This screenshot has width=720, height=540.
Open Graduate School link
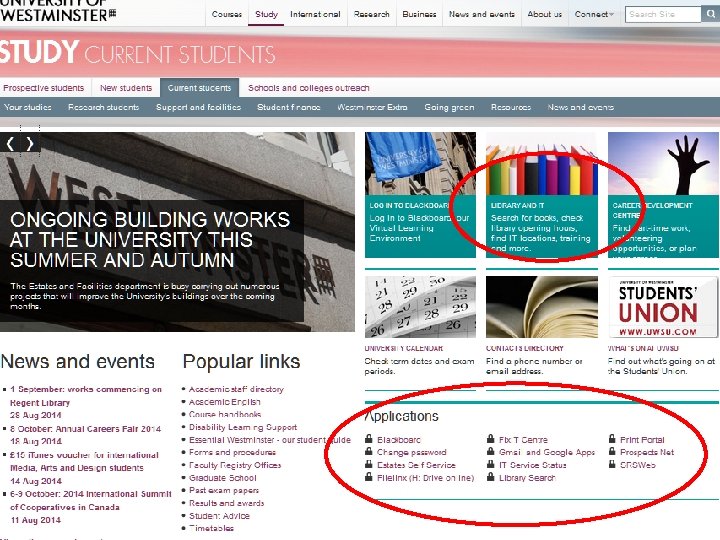click(x=223, y=478)
